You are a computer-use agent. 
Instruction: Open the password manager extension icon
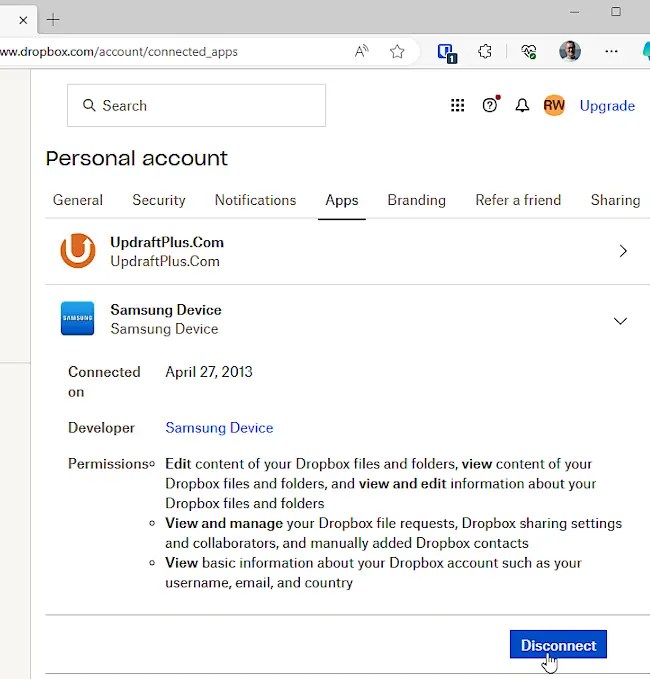[x=447, y=53]
